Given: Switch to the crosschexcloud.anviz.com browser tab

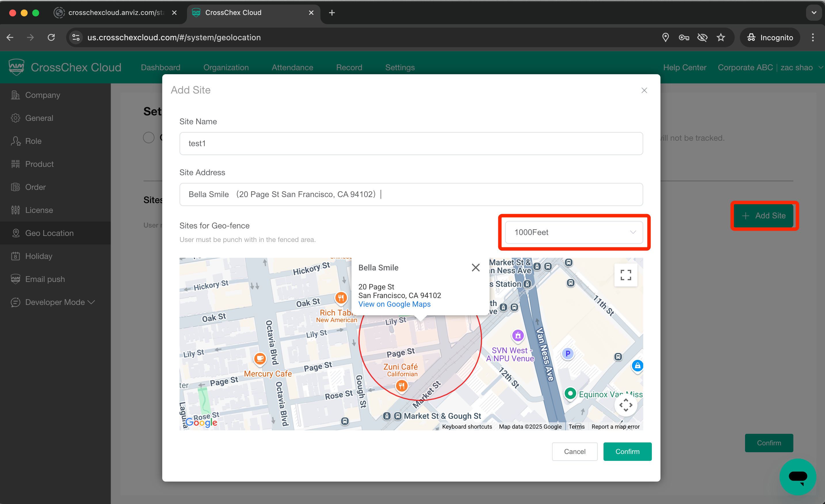Looking at the screenshot, I should point(116,13).
